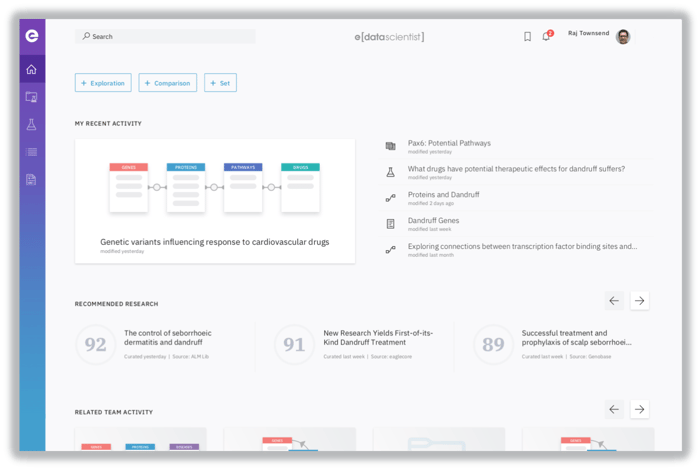This screenshot has height=469, width=700.
Task: Click the score 91 circle
Action: (294, 344)
